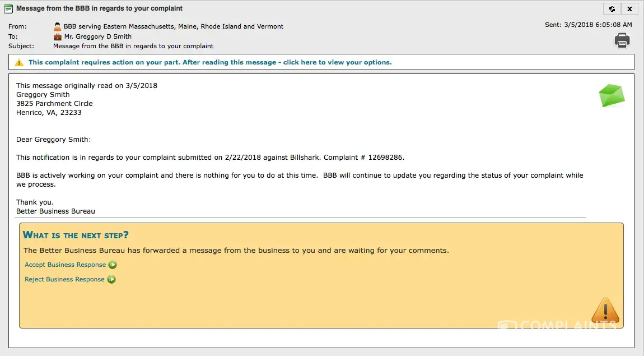This screenshot has height=356, width=644.
Task: Click the large orange warning icon
Action: coord(605,310)
